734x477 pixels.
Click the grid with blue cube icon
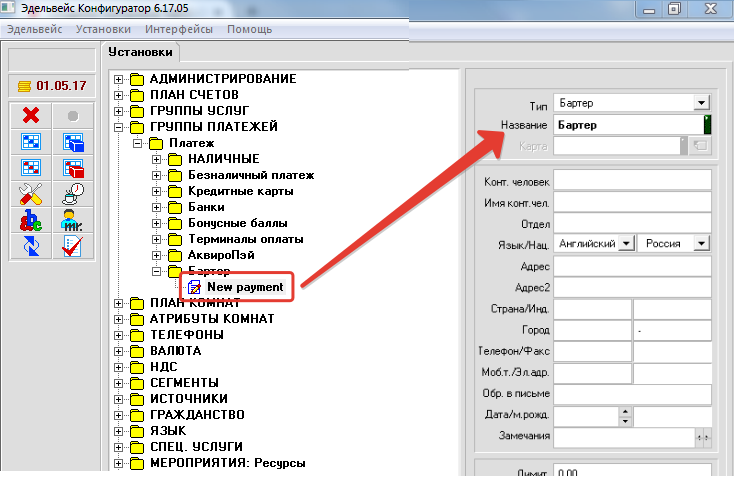point(72,142)
